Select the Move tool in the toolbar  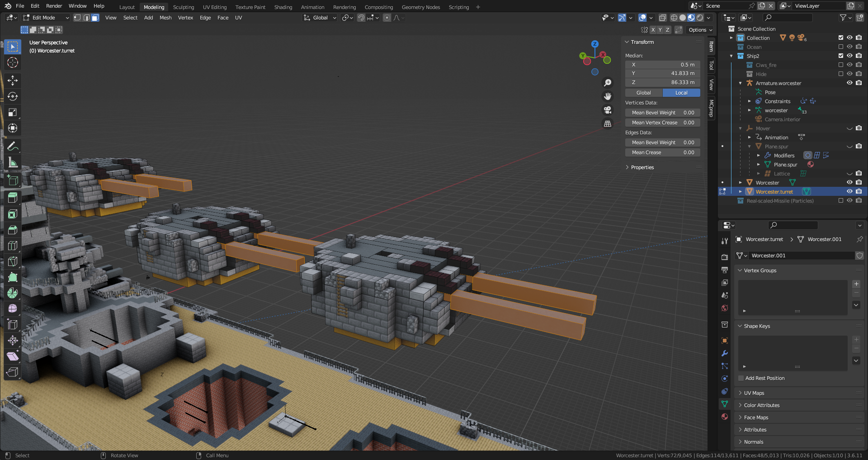(13, 81)
